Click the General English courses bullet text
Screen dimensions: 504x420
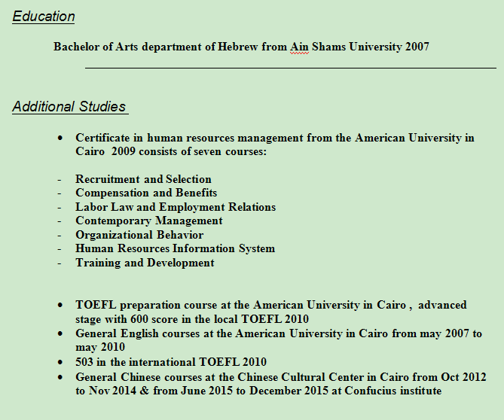tap(278, 333)
